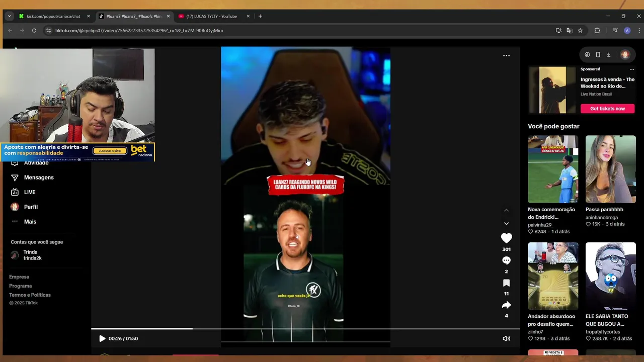Bookmark this page with the star icon
Viewport: 644px width, 362px height.
coord(580,30)
